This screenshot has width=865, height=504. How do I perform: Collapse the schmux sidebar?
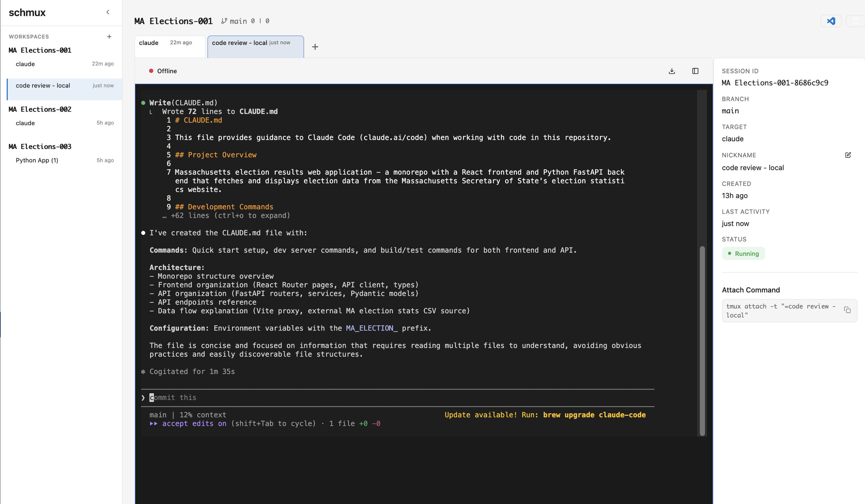tap(108, 12)
